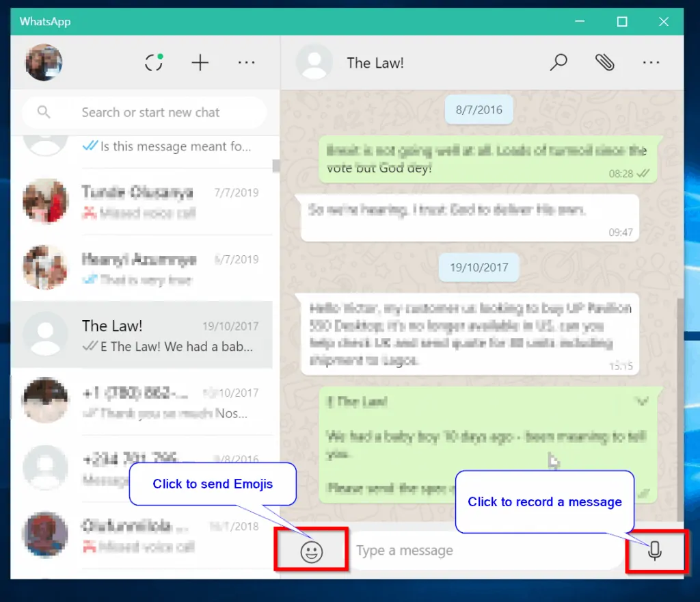Screen dimensions: 700x602
Task: View The Law! contact avatar in header
Action: coord(314,63)
